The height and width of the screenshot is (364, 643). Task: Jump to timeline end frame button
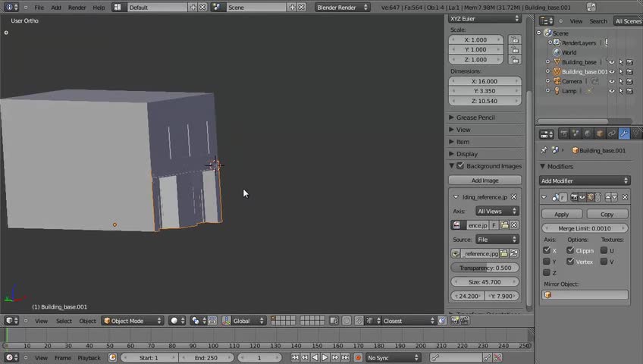(x=345, y=358)
